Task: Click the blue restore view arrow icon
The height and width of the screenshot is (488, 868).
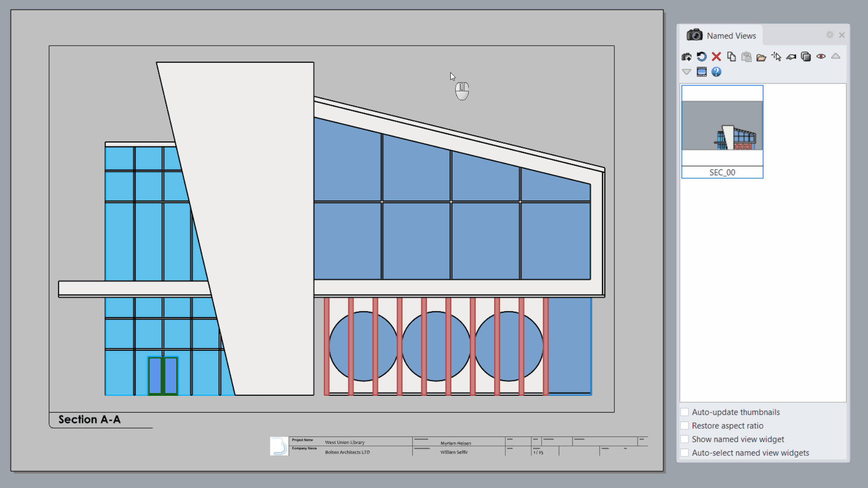Action: [x=701, y=57]
